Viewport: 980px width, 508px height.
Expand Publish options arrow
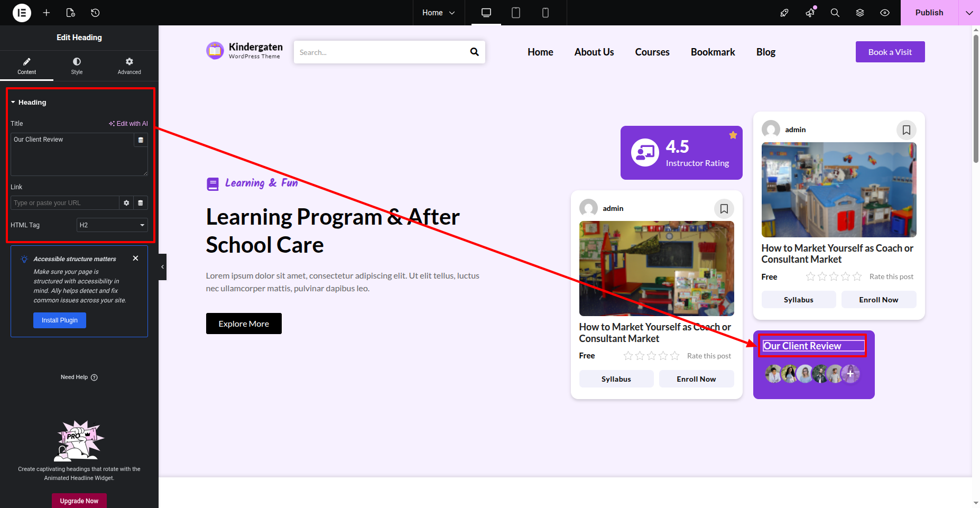(x=969, y=13)
